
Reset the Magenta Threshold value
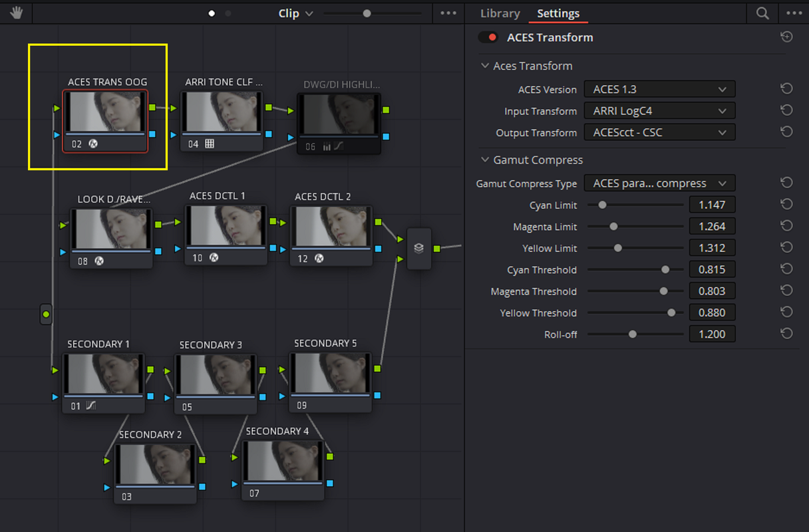[x=786, y=291]
